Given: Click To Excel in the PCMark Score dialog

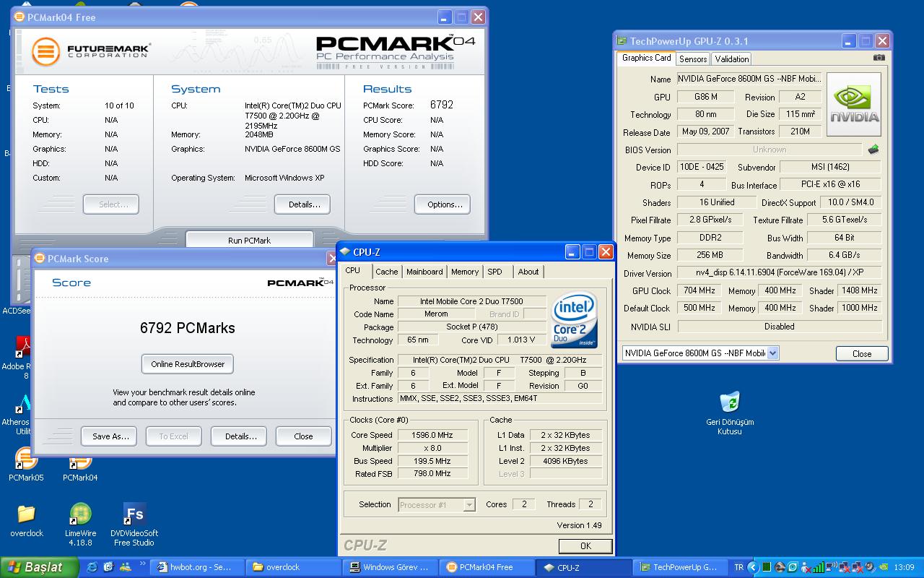Looking at the screenshot, I should coord(173,436).
